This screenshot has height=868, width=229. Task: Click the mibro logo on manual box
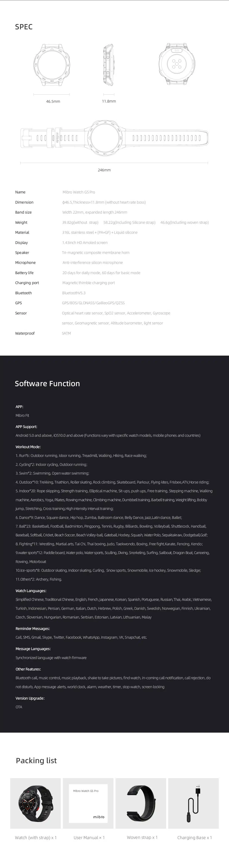tap(99, 817)
